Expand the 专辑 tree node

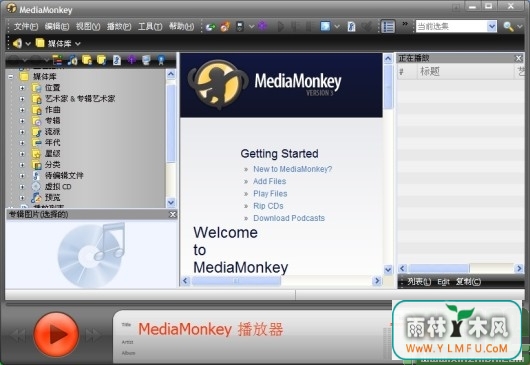(22, 121)
